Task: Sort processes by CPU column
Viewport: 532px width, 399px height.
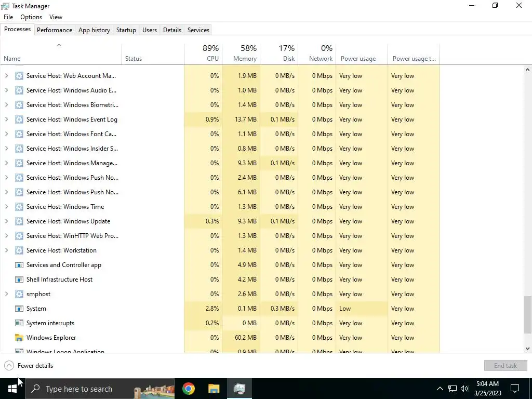Action: (203, 54)
